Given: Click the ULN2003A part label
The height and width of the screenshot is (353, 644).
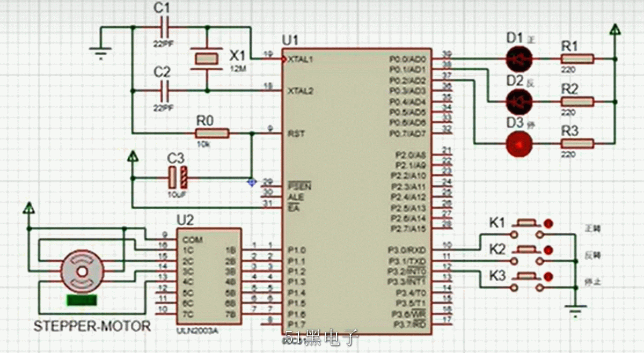Looking at the screenshot, I should [197, 330].
